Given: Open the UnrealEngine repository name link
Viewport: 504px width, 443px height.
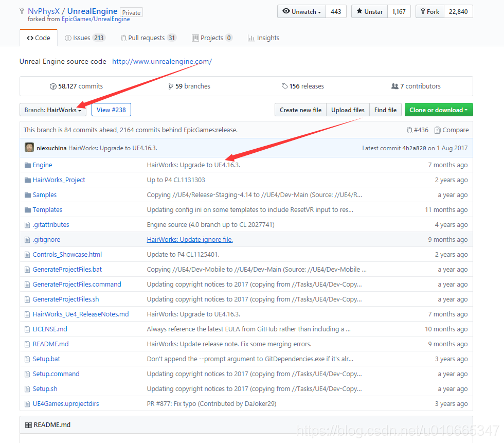Looking at the screenshot, I should (x=92, y=11).
